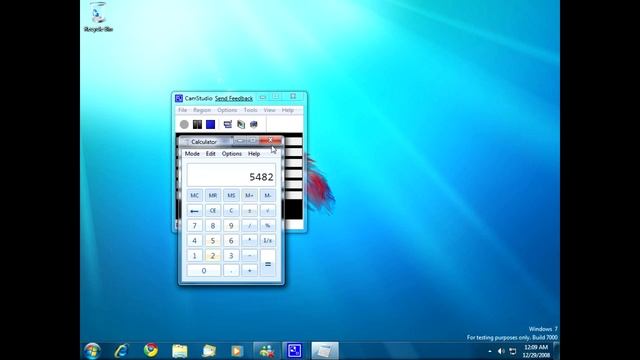Switch to CamStudio taskbar button
Viewport: 640px width, 360px height.
294,351
